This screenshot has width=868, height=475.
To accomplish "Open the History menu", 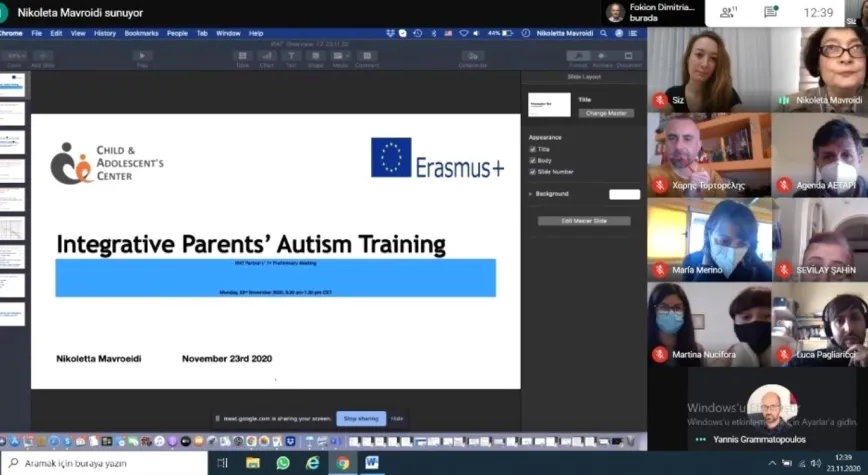I will 105,33.
